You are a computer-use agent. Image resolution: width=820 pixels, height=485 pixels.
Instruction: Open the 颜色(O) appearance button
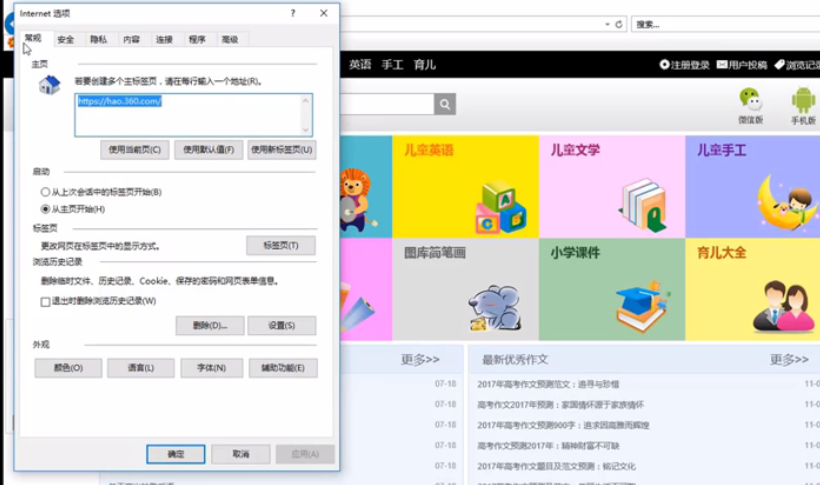pyautogui.click(x=68, y=368)
